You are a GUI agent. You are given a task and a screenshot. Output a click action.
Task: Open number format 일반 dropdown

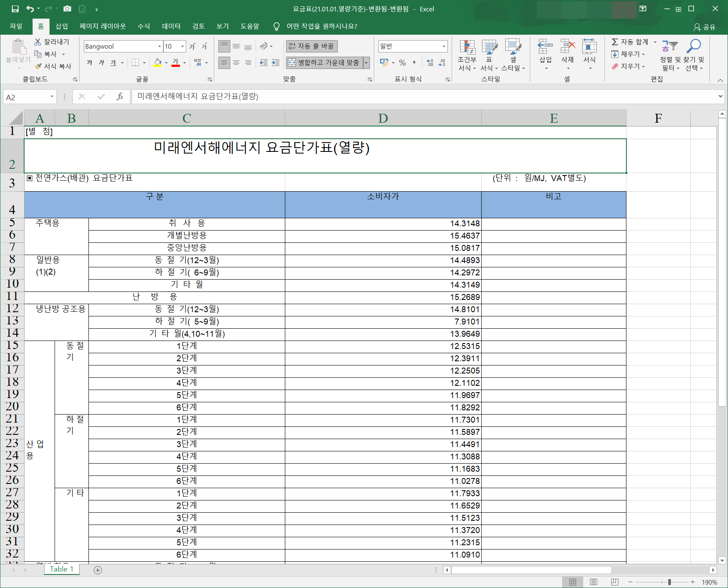444,47
